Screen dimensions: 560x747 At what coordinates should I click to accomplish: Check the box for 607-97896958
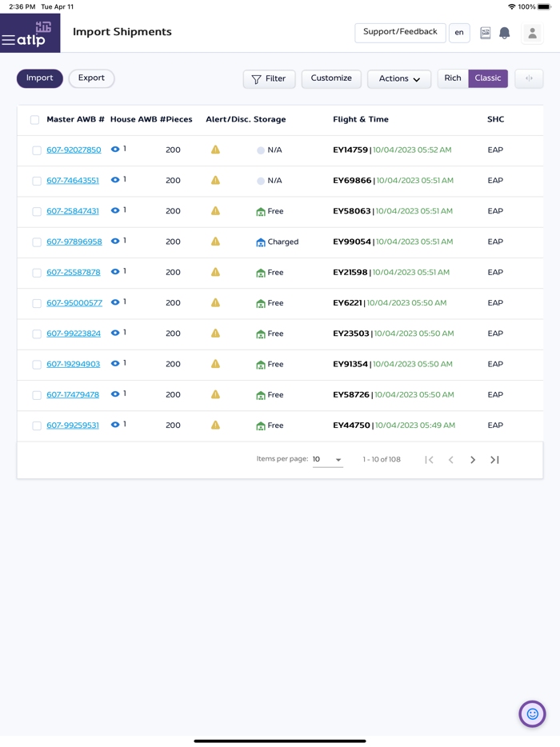click(37, 242)
